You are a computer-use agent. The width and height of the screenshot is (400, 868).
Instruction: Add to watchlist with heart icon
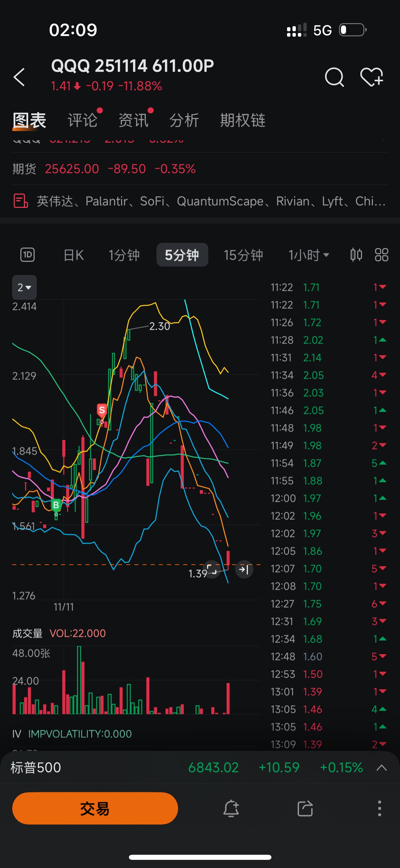[x=372, y=77]
